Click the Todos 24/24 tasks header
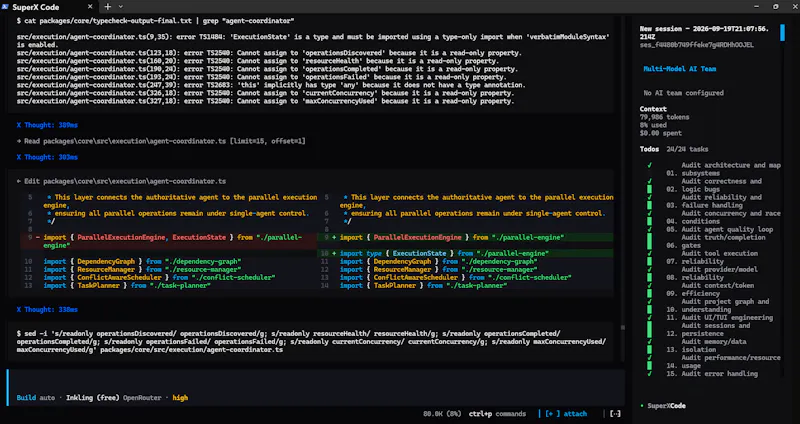800x424 pixels. pyautogui.click(x=673, y=149)
